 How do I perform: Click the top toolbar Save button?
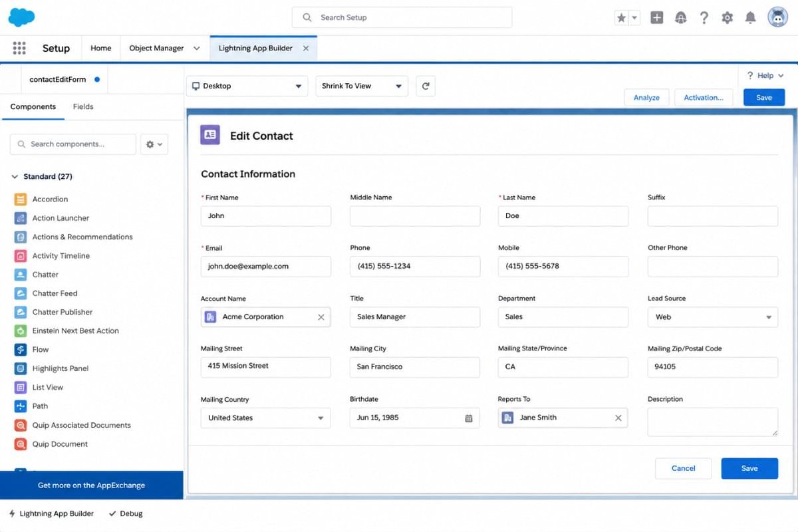764,97
